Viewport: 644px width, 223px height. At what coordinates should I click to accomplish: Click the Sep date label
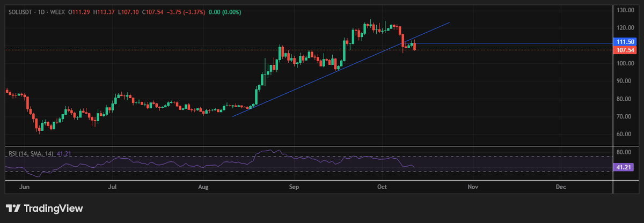click(x=294, y=188)
